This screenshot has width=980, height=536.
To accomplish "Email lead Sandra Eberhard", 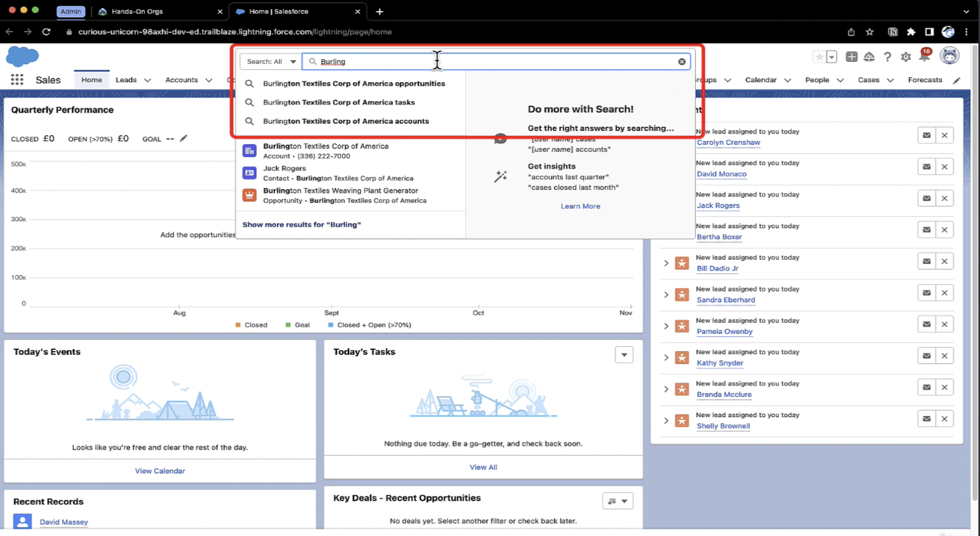I will [927, 293].
